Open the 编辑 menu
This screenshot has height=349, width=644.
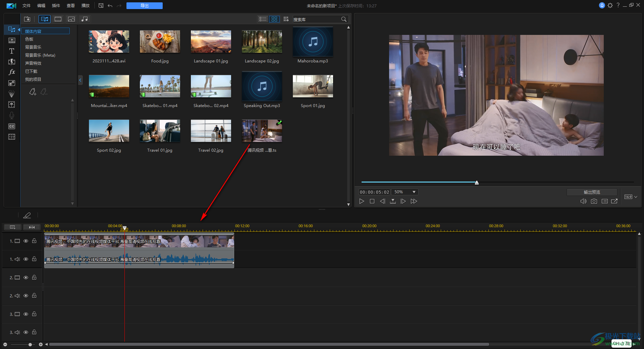[41, 6]
